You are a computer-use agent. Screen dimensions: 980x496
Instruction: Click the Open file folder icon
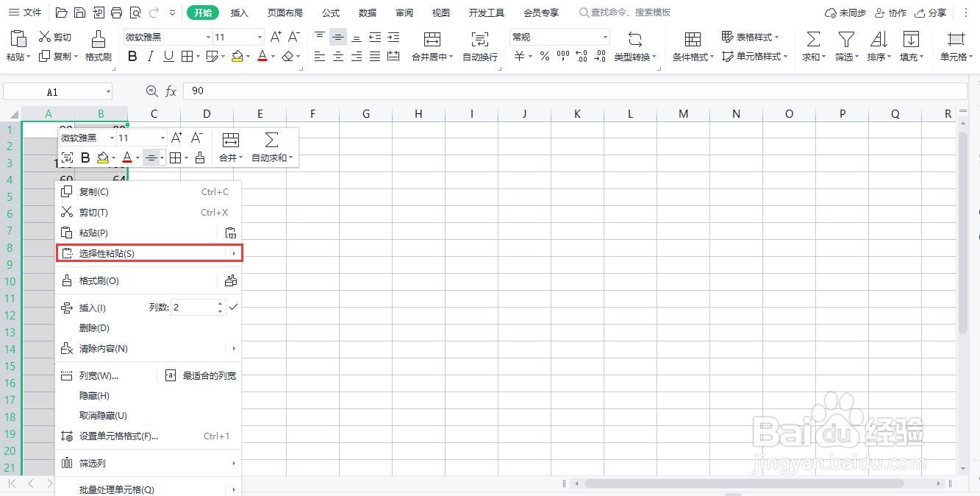tap(62, 13)
